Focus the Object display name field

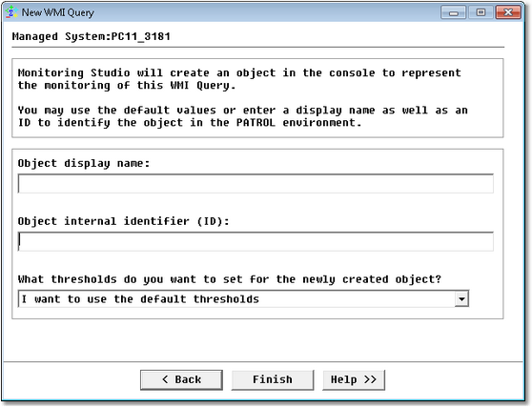coord(256,183)
